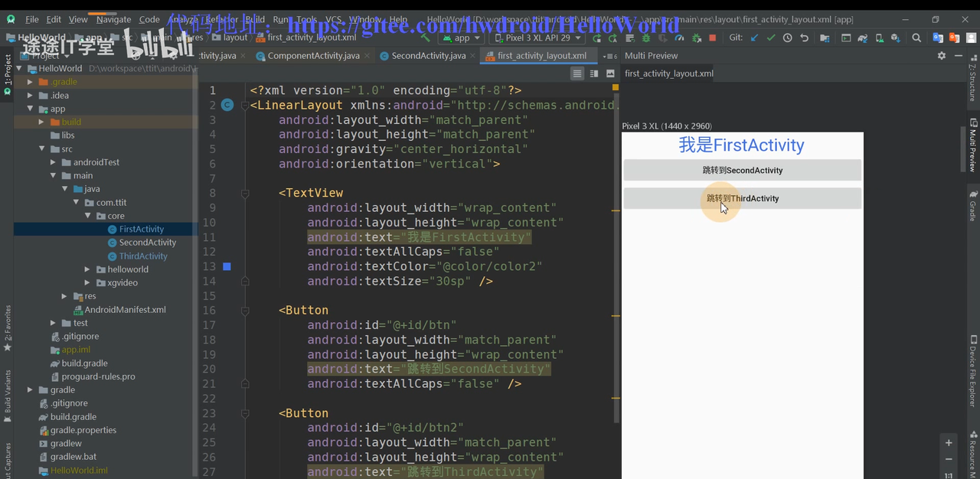Click the Git Update Project arrow
Screen dimensions: 980x479
753,37
